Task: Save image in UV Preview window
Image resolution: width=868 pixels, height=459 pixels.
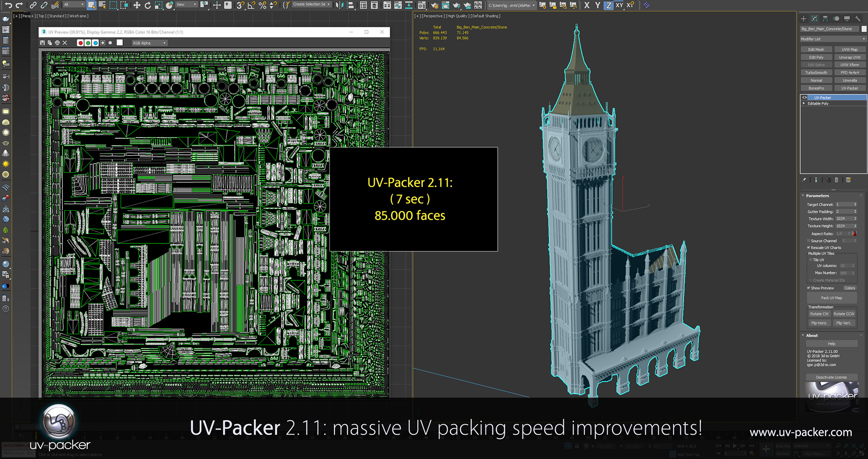Action: (42, 43)
